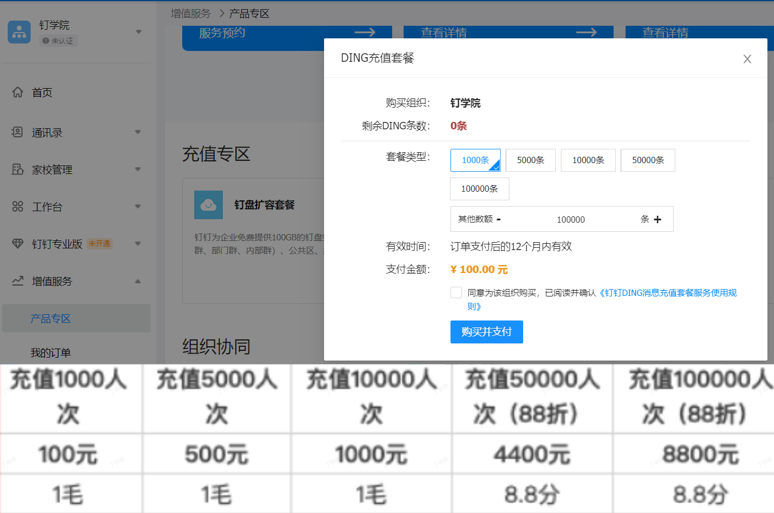Select the 10000条 package option

point(588,160)
